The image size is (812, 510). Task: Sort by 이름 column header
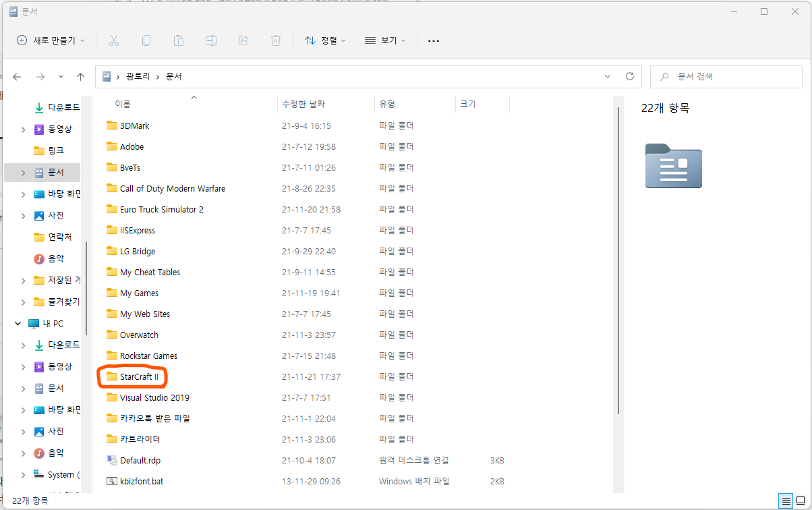tap(122, 104)
